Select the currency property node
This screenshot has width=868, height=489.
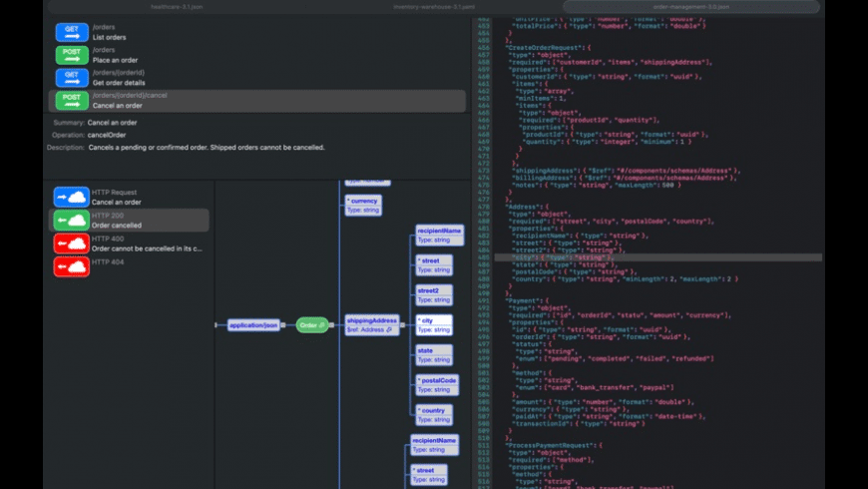(x=363, y=206)
